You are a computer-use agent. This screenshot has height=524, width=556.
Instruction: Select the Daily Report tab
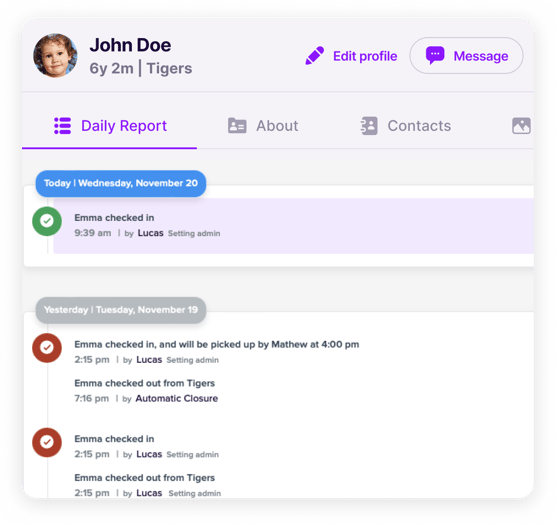pyautogui.click(x=110, y=126)
